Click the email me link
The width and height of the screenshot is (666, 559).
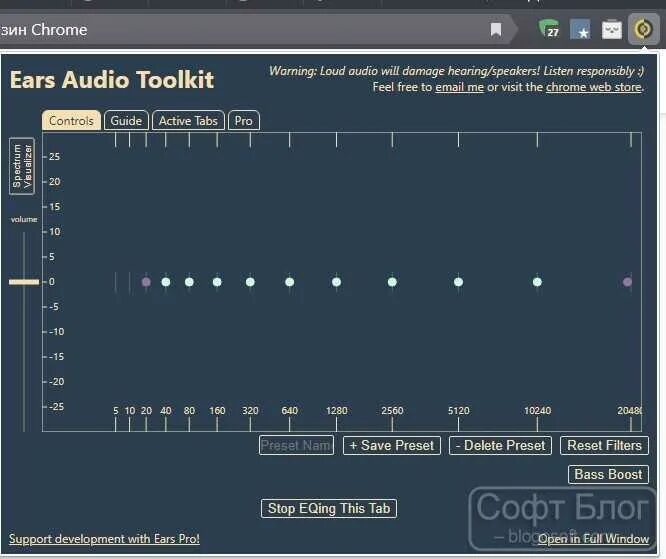pyautogui.click(x=460, y=87)
